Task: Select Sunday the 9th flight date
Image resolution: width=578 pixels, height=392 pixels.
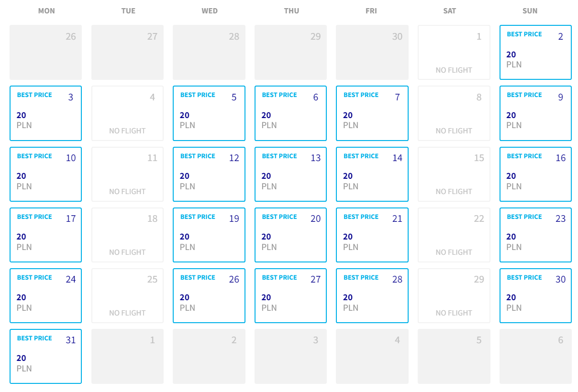Action: 535,113
